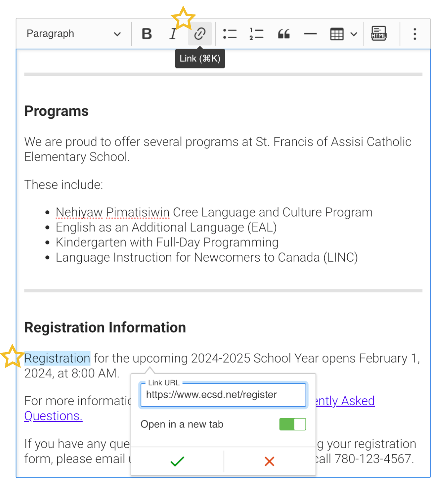
Task: Confirm the link with the green checkmark
Action: pos(177,461)
